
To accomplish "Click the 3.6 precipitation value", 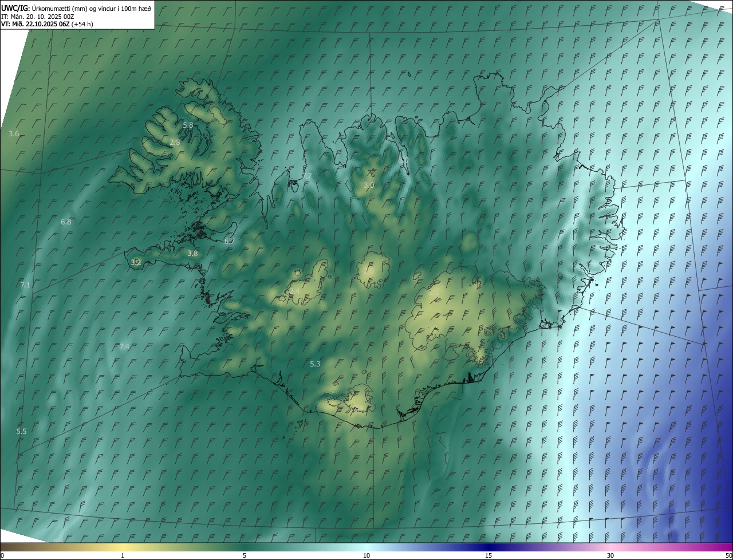I will [14, 133].
